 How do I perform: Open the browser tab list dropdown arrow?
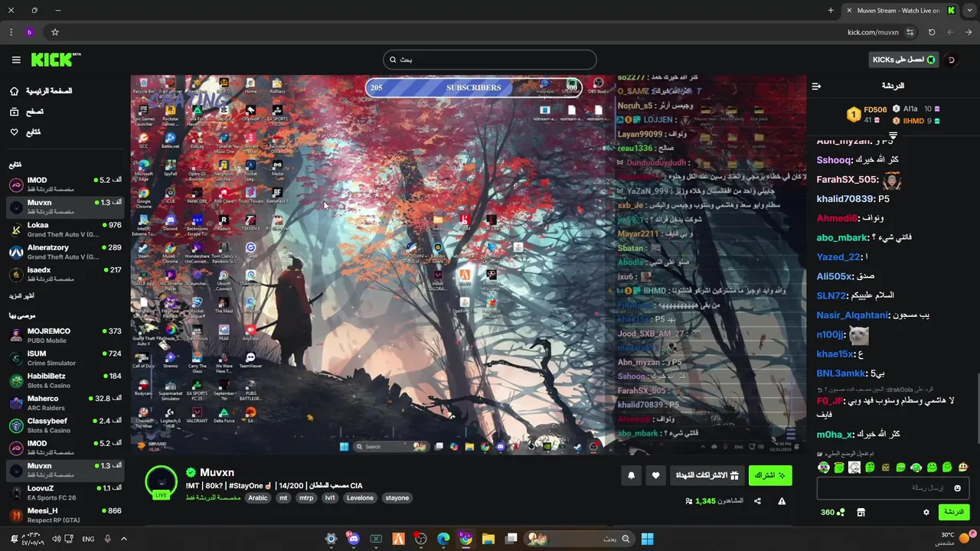pos(969,11)
